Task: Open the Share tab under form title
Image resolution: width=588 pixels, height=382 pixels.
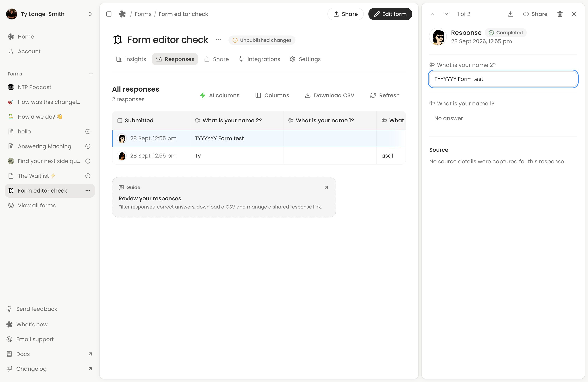Action: point(216,59)
